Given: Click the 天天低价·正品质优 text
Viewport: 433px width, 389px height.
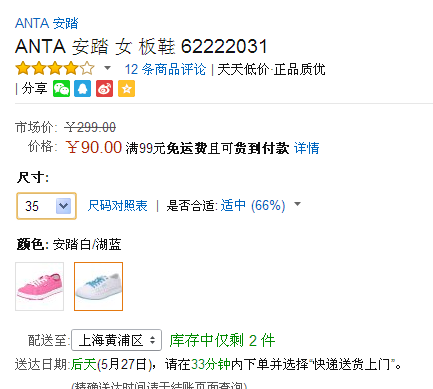Looking at the screenshot, I should point(271,69).
